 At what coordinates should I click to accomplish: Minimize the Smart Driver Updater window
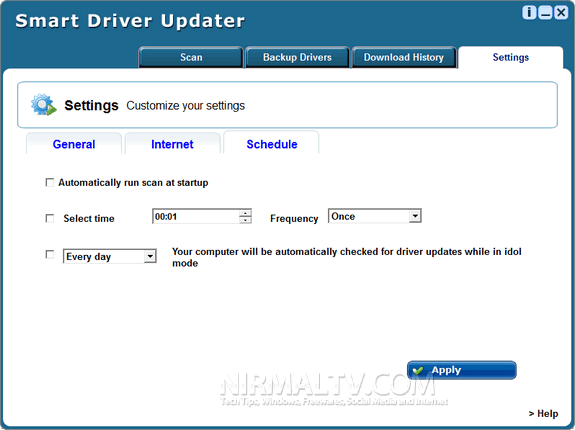point(545,13)
